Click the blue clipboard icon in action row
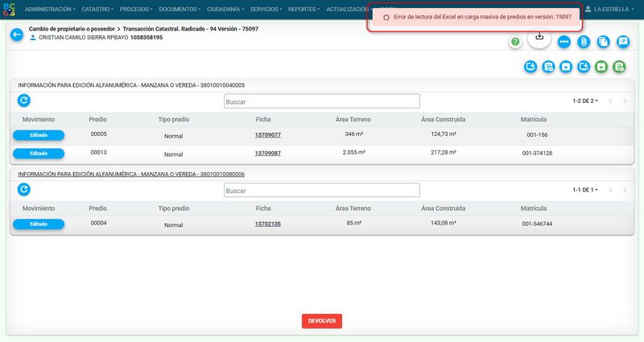Viewport: 644px width, 342px height. (548, 67)
